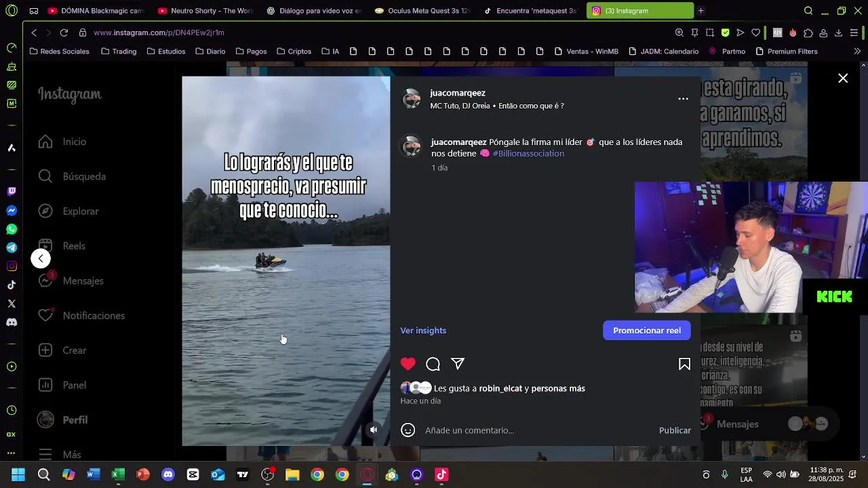Publish the comment with Publicar
868x488 pixels.
(675, 430)
